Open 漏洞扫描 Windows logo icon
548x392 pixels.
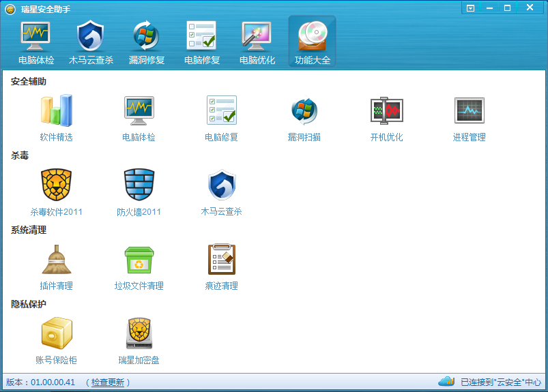304,111
